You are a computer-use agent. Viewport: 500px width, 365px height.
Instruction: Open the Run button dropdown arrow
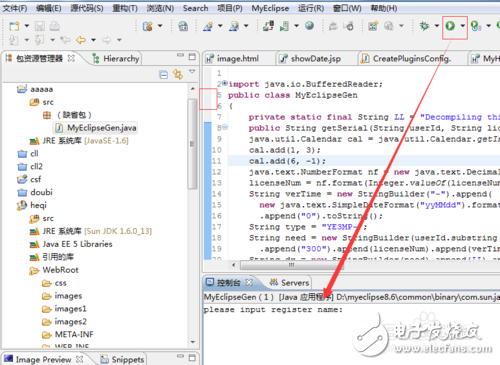(463, 26)
